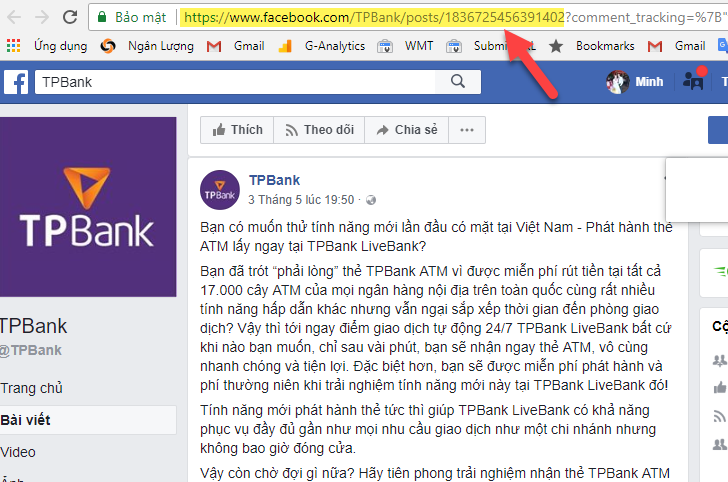This screenshot has width=728, height=482.
Task: Open friend requests icon with red badge
Action: pyautogui.click(x=693, y=81)
